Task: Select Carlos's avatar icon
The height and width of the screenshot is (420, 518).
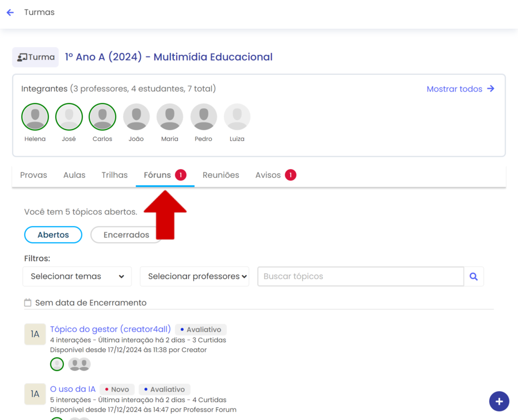Action: (x=102, y=117)
